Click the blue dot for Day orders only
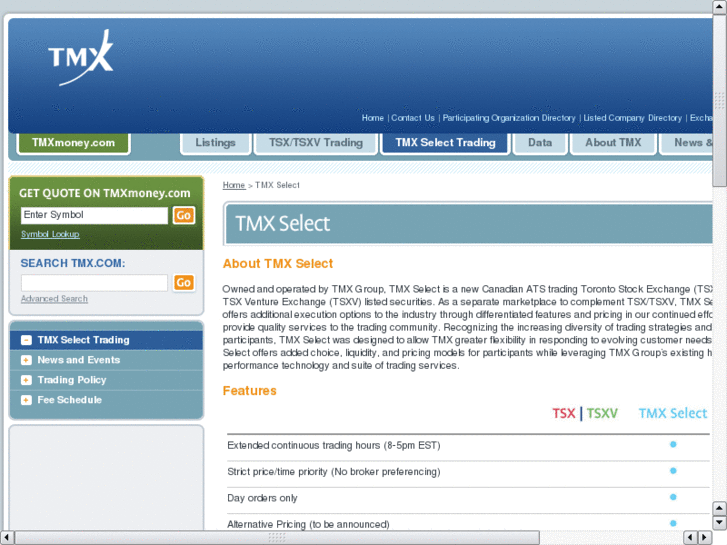 pos(673,497)
